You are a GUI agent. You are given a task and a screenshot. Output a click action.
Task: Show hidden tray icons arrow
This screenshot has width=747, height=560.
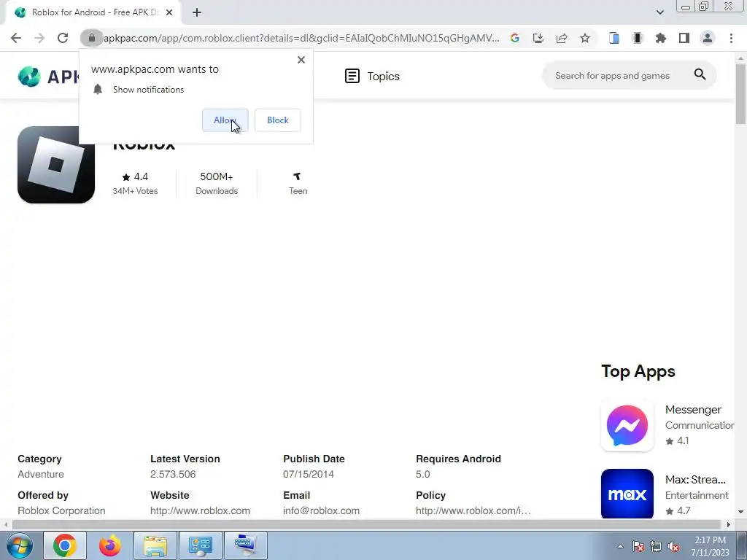pos(620,546)
